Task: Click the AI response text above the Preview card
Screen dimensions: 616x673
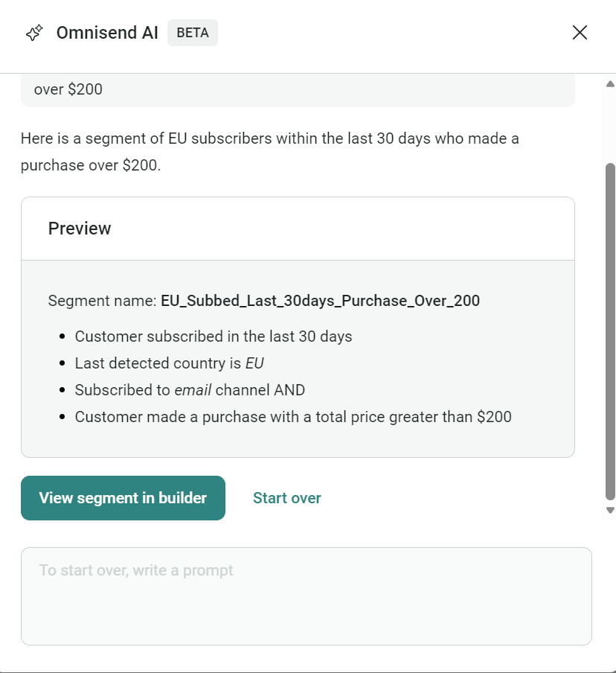Action: coord(269,151)
